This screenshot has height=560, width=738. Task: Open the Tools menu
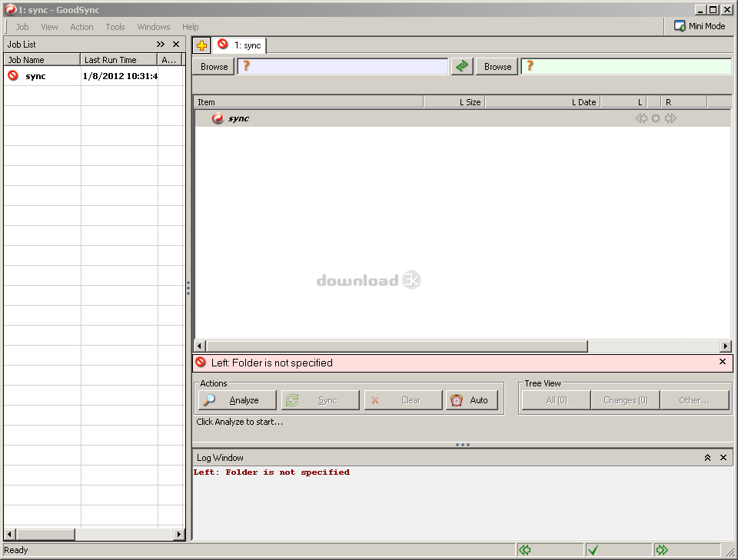tap(115, 27)
